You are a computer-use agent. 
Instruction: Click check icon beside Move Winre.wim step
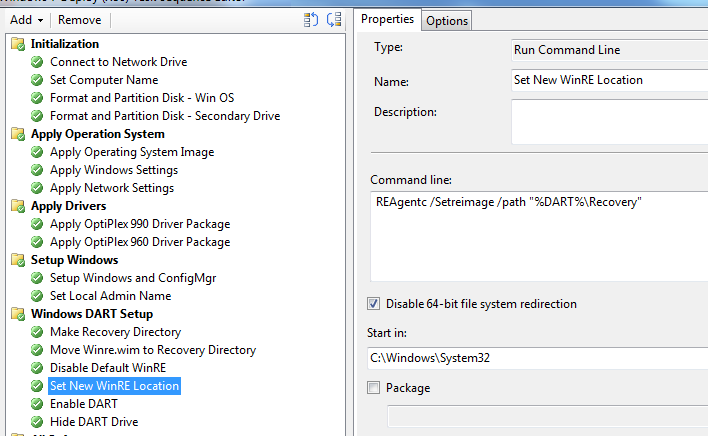(37, 350)
